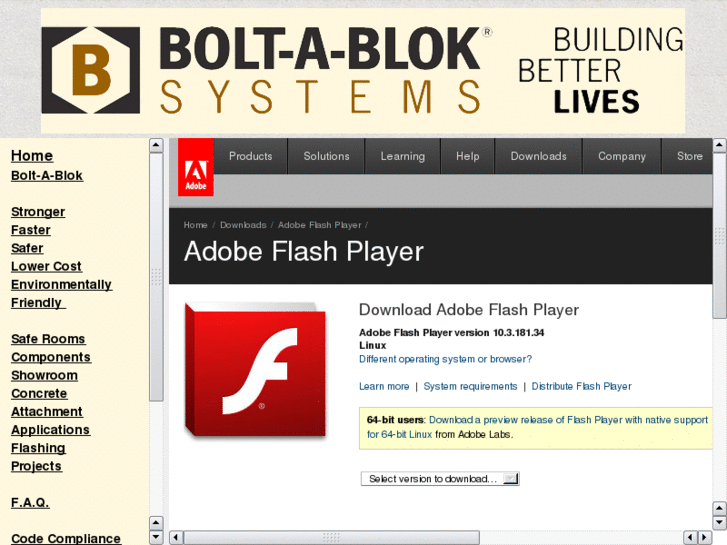
Task: Click the 64-bit Linux preview release link
Action: [x=537, y=427]
